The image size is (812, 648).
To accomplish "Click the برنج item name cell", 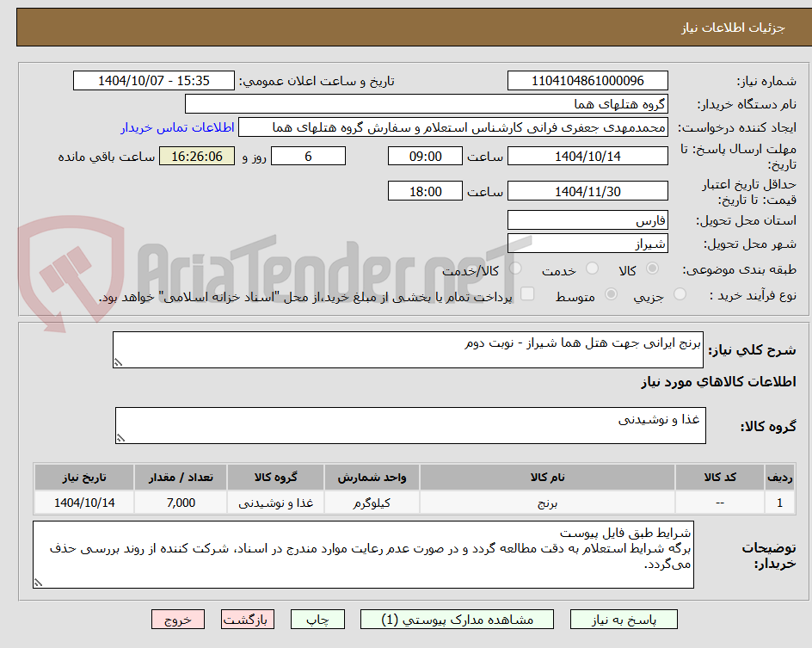I will [547, 503].
